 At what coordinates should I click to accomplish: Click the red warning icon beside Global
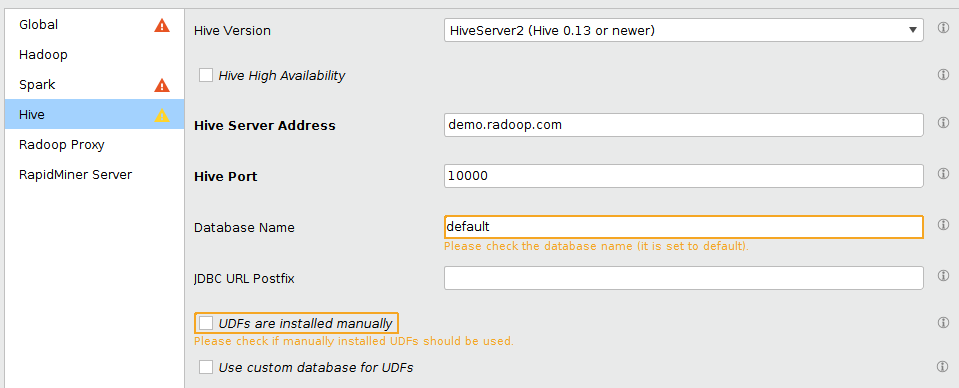coord(162,25)
